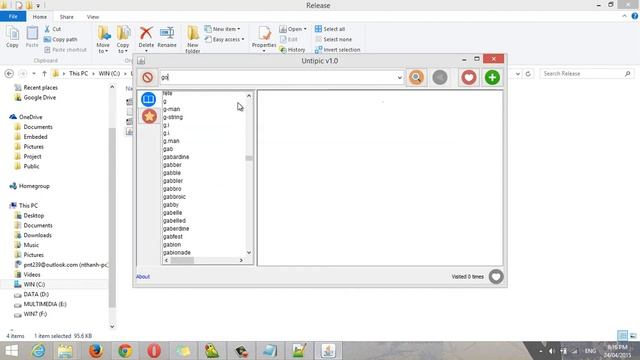Click Select all in the ribbon
The width and height of the screenshot is (640, 360).
tap(330, 29)
